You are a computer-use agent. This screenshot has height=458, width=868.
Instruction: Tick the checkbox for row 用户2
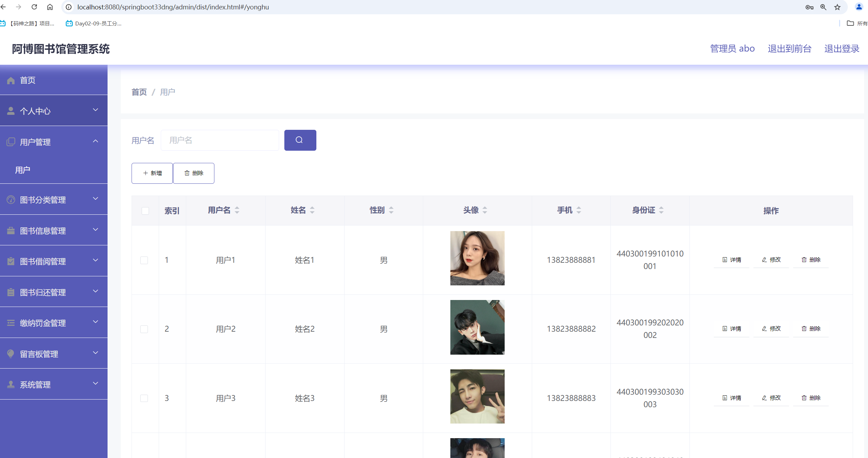(144, 329)
